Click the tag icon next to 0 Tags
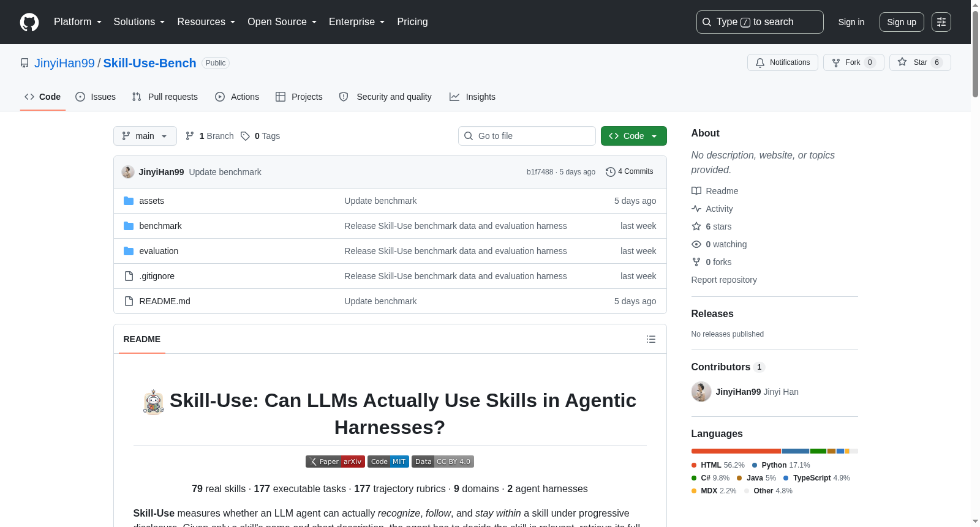This screenshot has width=980, height=527. 245,136
